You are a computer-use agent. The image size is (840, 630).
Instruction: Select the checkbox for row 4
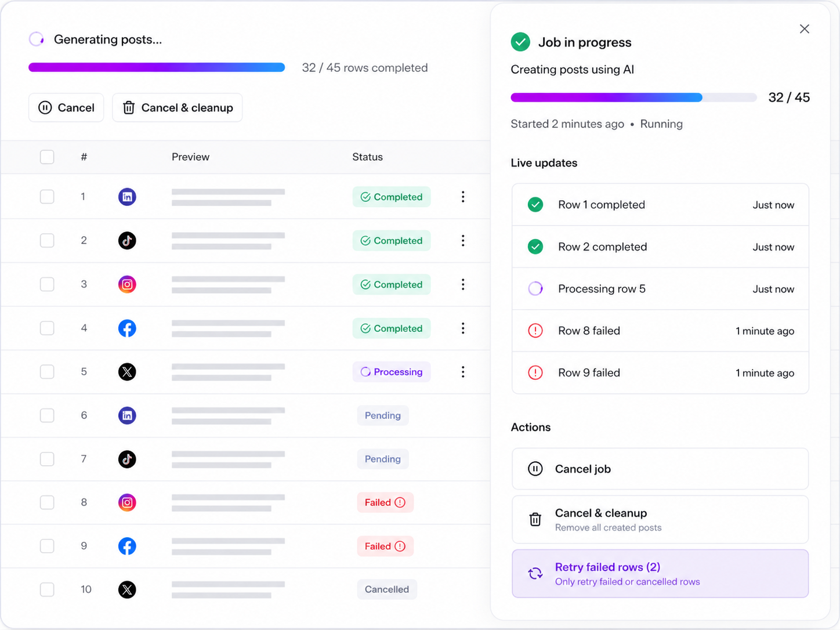point(47,328)
